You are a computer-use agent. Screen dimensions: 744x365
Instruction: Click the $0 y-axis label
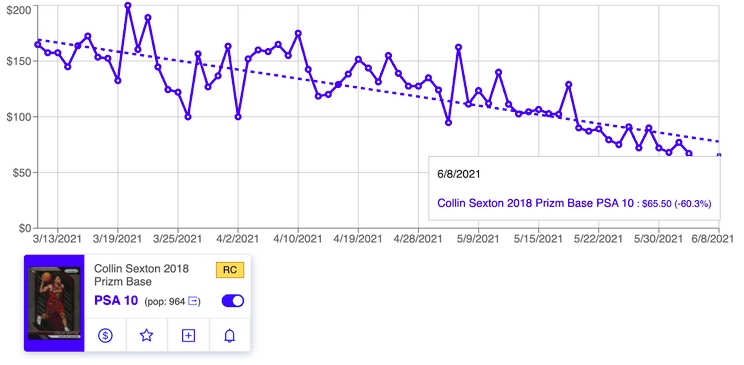(25, 228)
